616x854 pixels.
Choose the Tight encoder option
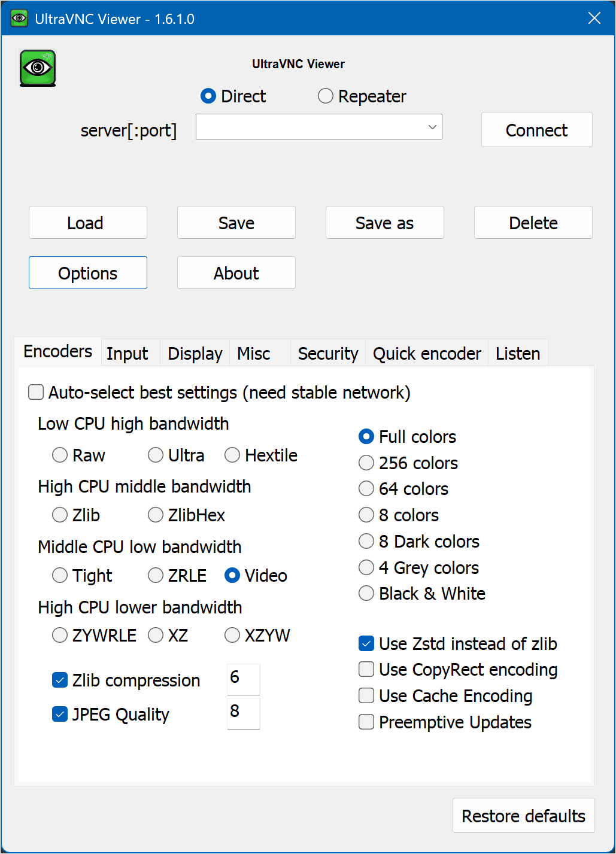point(60,576)
